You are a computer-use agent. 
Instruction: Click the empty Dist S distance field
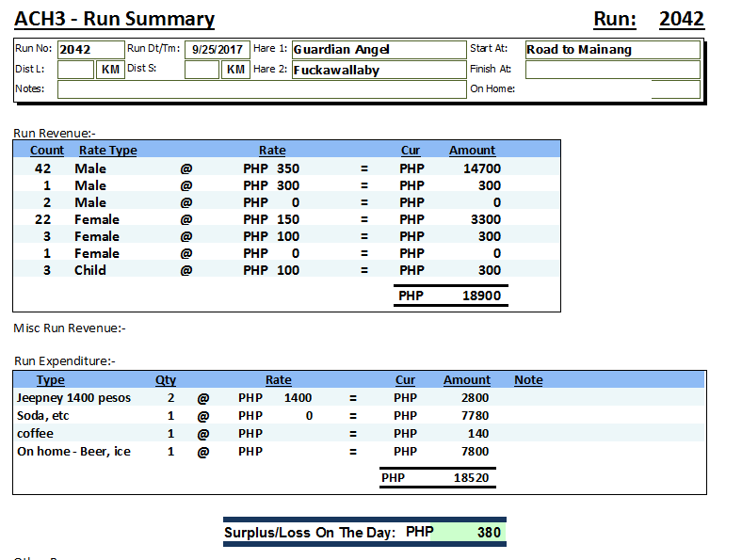click(x=202, y=70)
